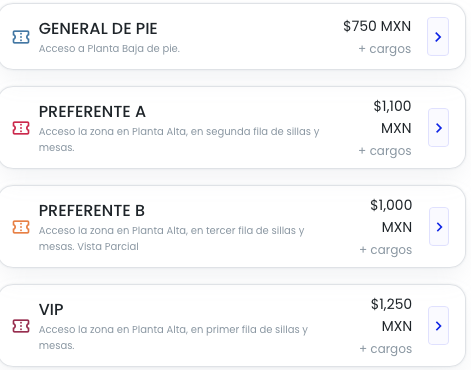This screenshot has width=471, height=370.
Task: Click the $1,000 MXN price
Action: click(x=391, y=216)
